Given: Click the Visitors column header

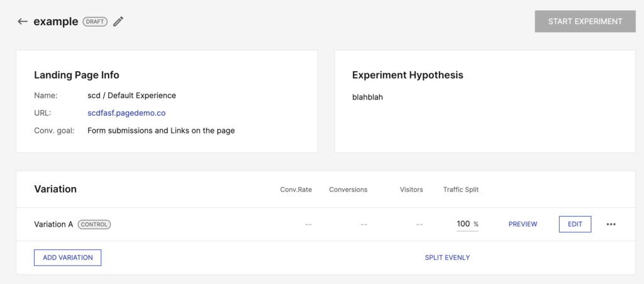Looking at the screenshot, I should 411,190.
